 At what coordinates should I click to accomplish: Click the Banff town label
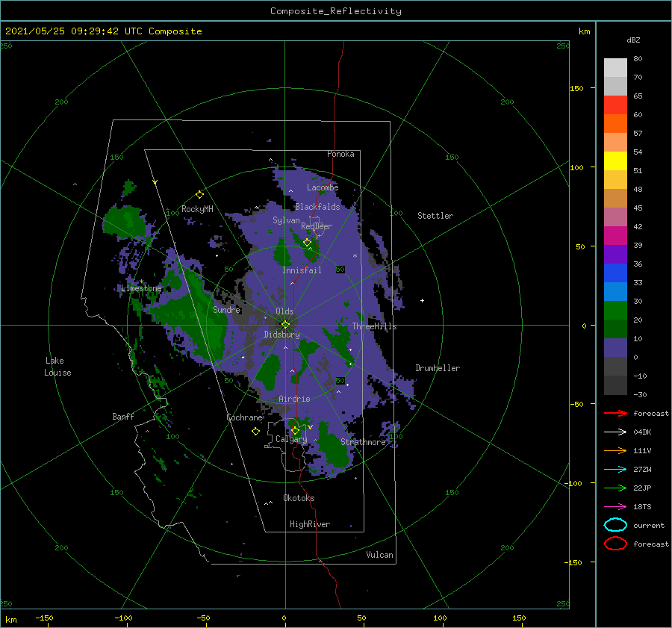(123, 416)
